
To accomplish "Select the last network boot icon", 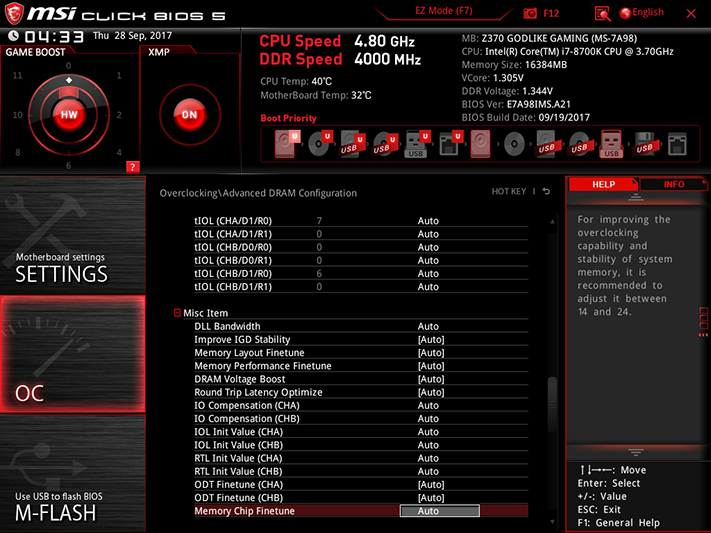I will [x=677, y=144].
